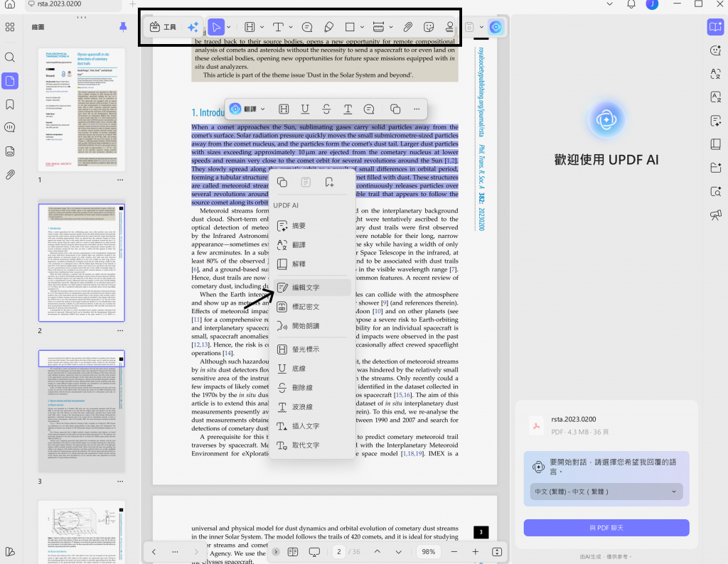Select the cursor selection tool
Viewport: 728px width, 564px height.
coord(216,27)
